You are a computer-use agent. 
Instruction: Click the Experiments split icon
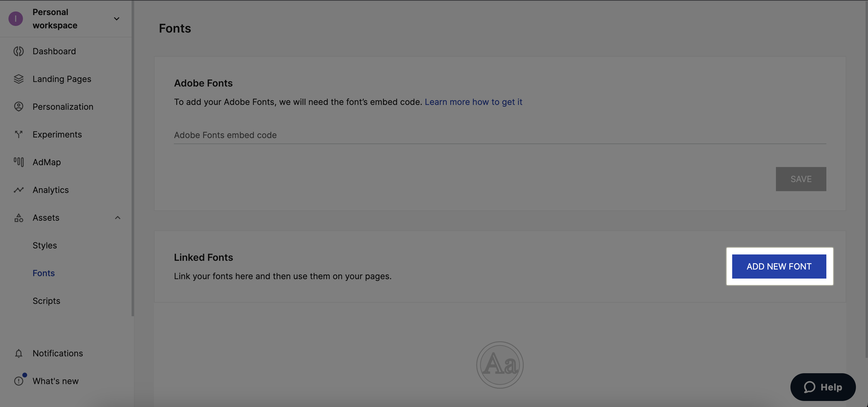point(18,134)
